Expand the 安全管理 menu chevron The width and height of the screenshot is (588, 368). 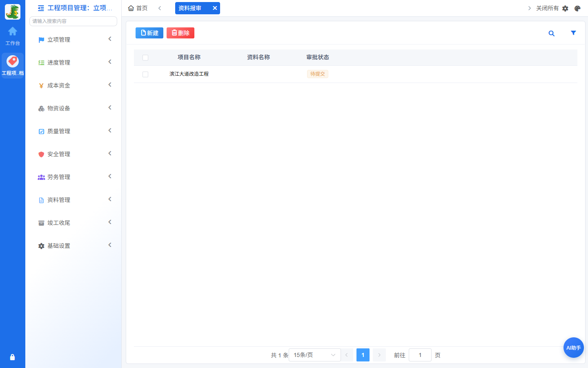[110, 154]
